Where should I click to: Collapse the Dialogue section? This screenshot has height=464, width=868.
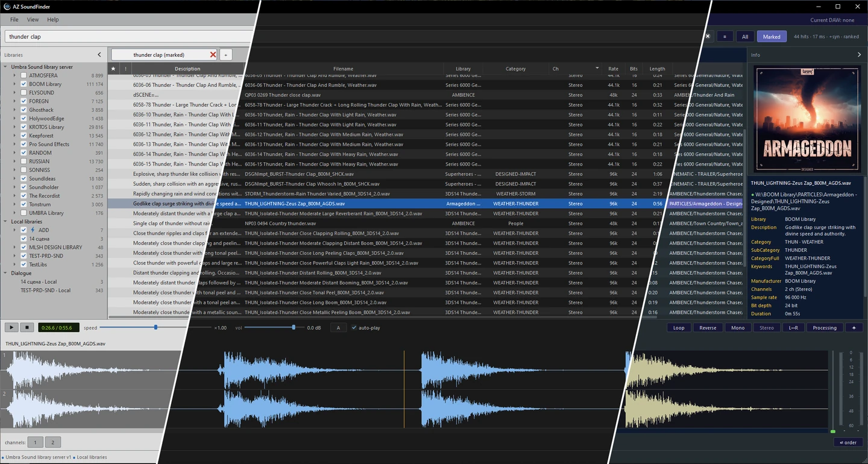pos(5,273)
